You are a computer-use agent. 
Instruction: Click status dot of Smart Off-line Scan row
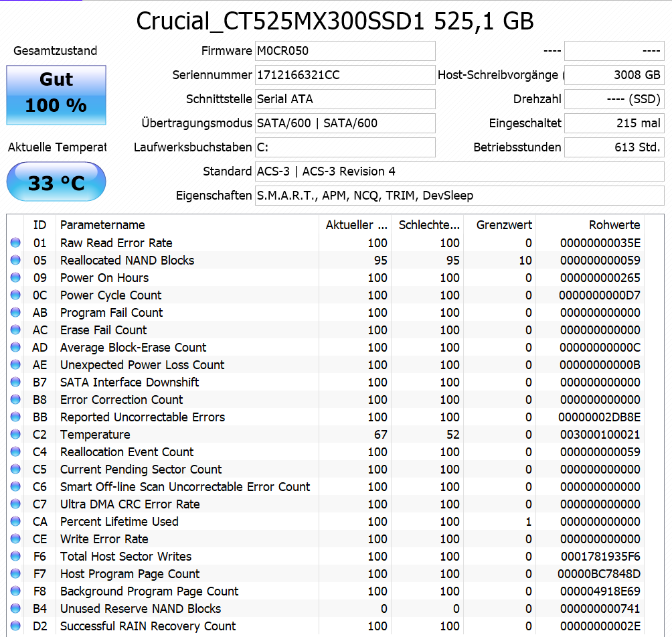[15, 486]
